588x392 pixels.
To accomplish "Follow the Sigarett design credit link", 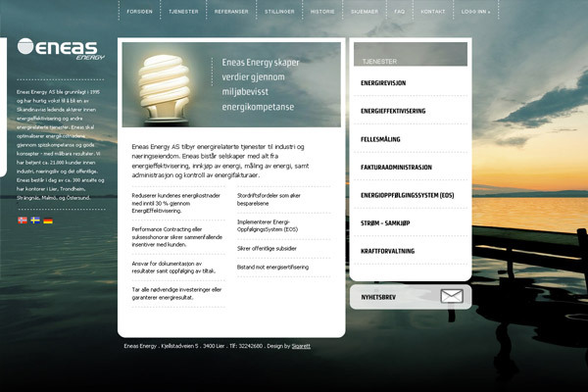I will point(301,346).
